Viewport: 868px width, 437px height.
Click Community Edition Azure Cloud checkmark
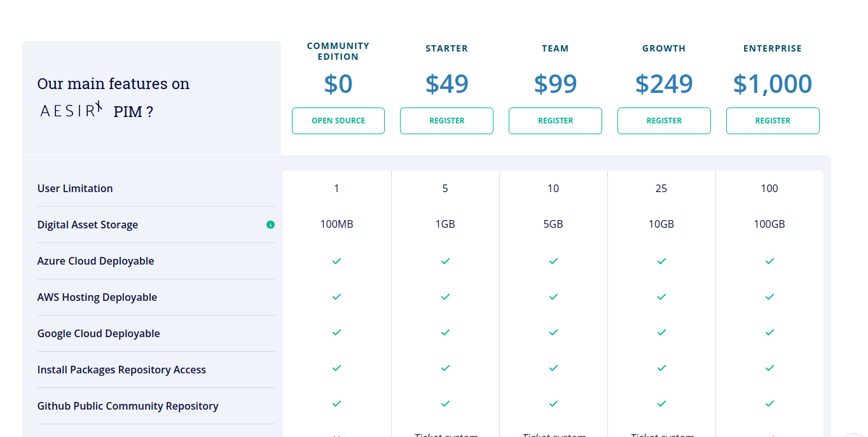pos(337,261)
